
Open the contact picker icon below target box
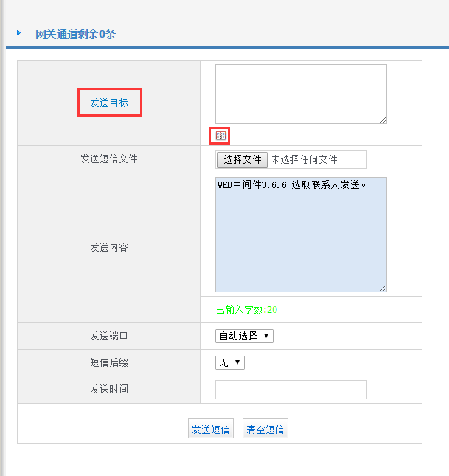point(220,136)
